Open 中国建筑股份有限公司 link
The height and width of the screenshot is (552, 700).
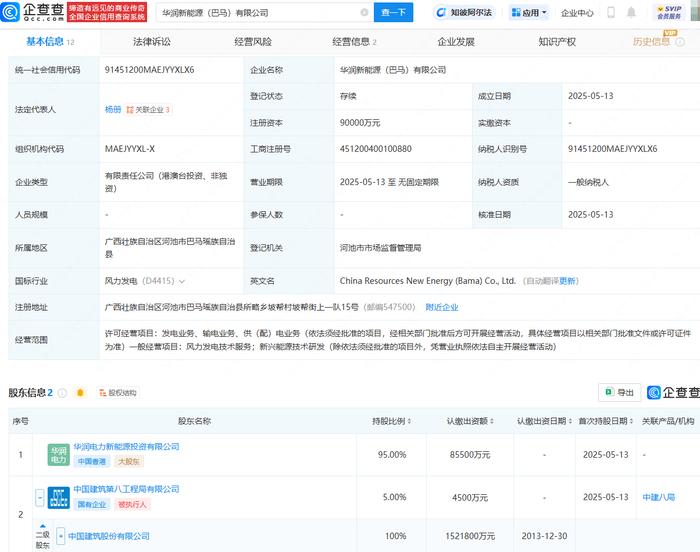pos(109,536)
